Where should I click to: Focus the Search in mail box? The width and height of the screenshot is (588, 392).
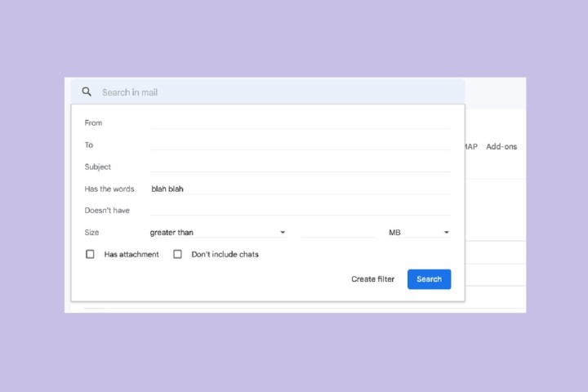click(x=268, y=92)
